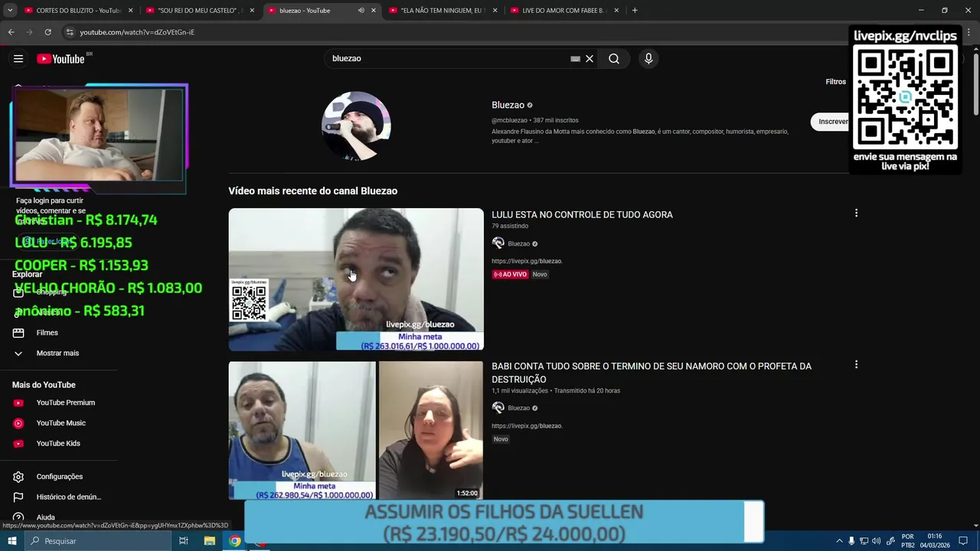Viewport: 980px width, 551px height.
Task: Click the Chrome taskbar icon
Action: pyautogui.click(x=235, y=541)
